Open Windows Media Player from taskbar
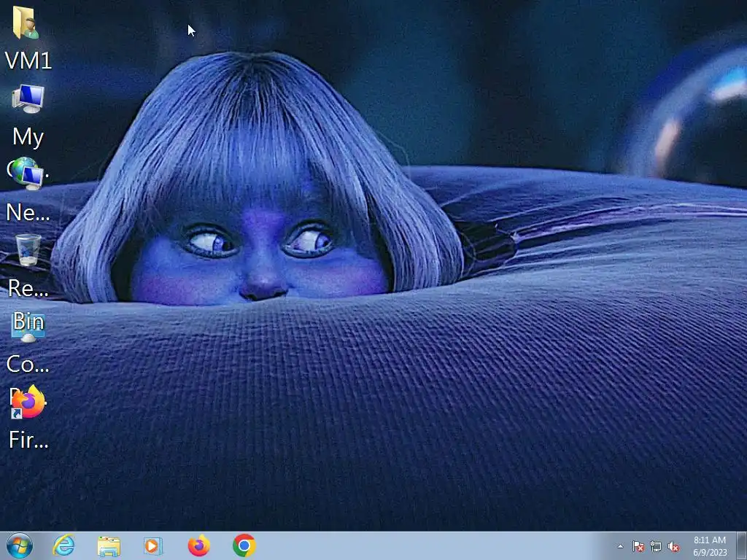 [x=153, y=545]
